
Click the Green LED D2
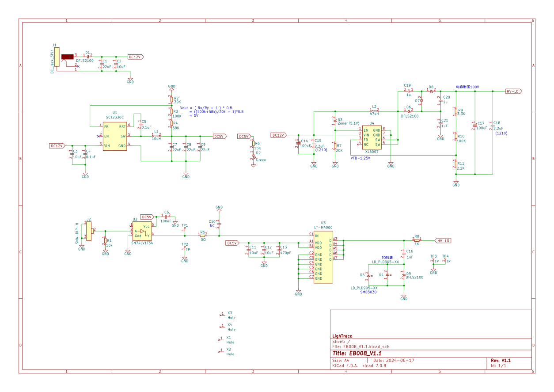tap(254, 157)
